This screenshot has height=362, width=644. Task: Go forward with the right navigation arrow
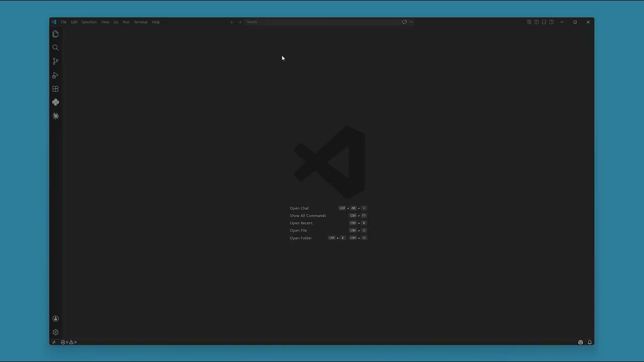click(x=239, y=22)
